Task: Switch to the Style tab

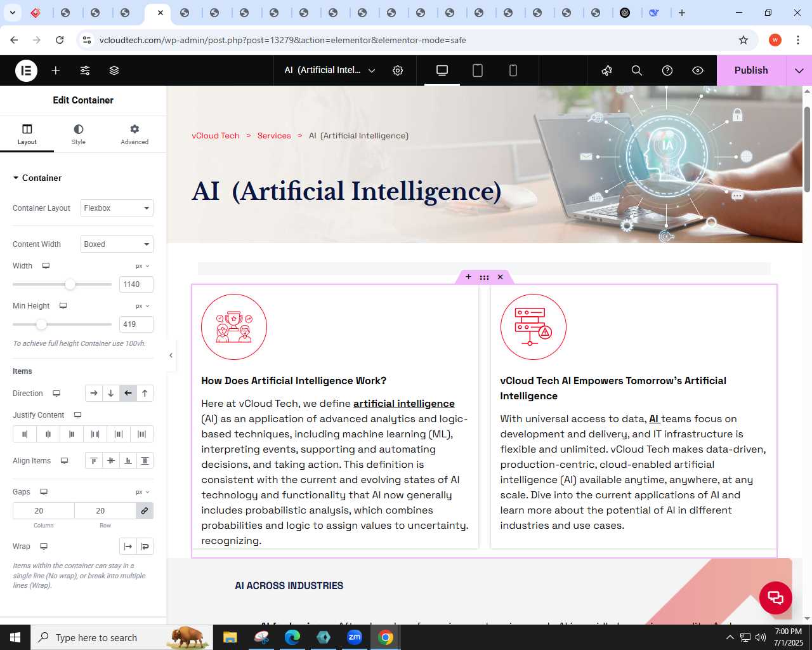Action: pos(79,135)
